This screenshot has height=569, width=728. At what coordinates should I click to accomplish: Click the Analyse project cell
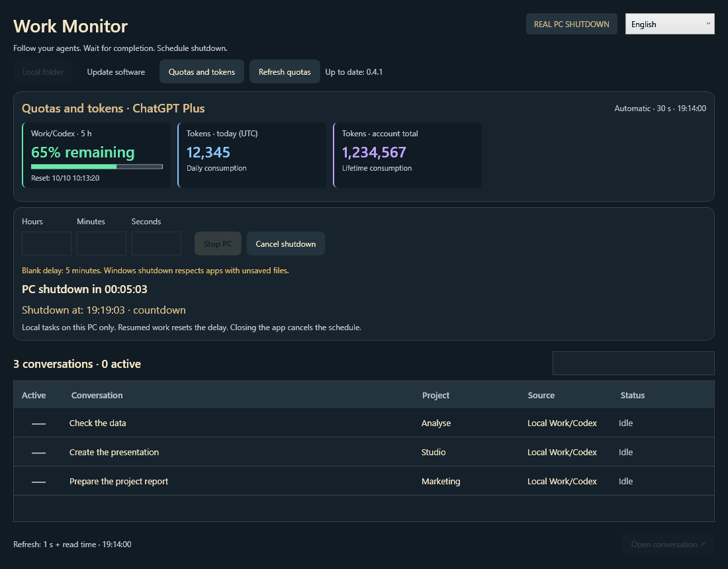pyautogui.click(x=436, y=423)
